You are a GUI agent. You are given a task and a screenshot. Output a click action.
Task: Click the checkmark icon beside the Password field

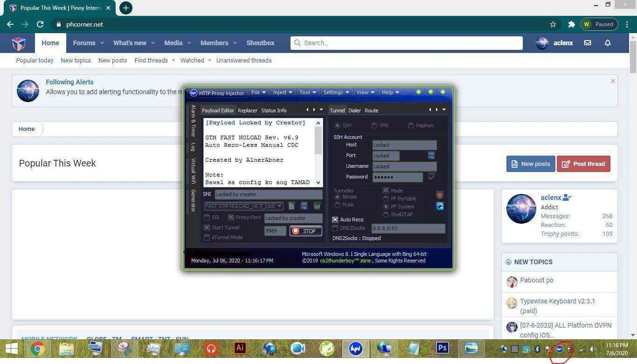(x=431, y=177)
